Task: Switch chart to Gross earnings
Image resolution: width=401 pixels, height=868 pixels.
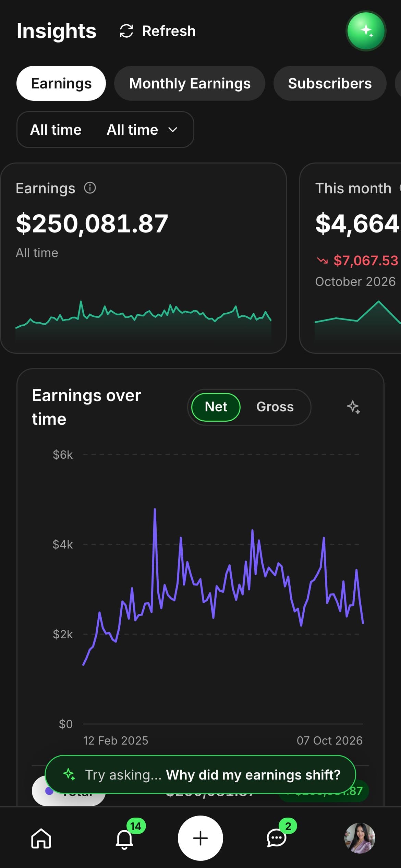Action: click(275, 407)
